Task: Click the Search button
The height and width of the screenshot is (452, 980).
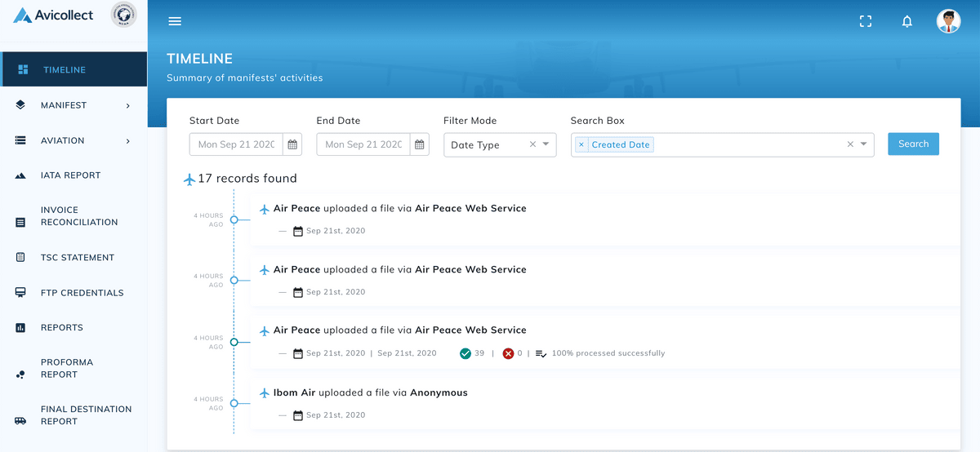Action: coord(913,144)
